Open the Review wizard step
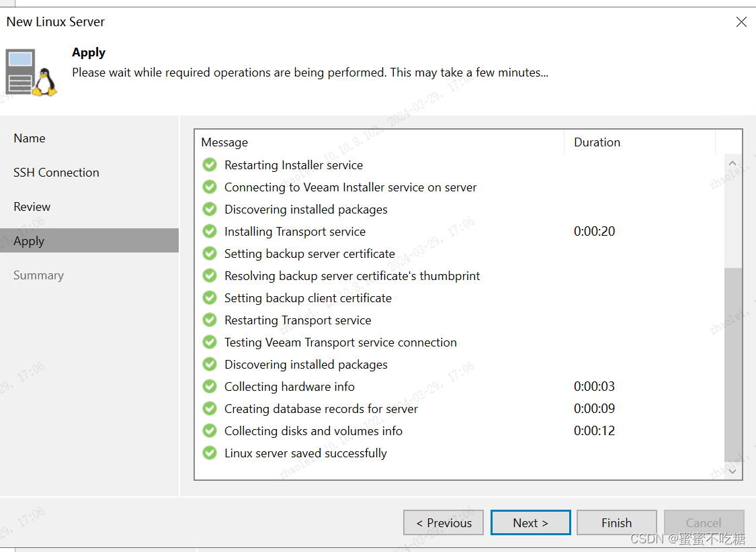 89,207
